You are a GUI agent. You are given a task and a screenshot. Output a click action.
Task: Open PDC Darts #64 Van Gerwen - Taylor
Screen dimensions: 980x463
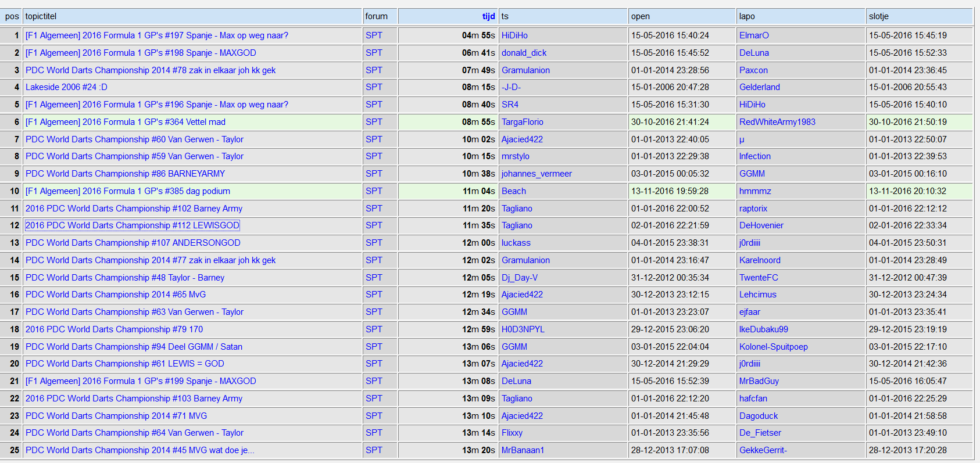134,433
